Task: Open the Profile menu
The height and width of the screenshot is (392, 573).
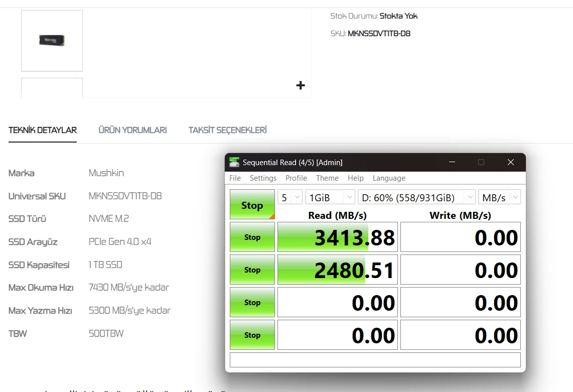Action: tap(296, 178)
